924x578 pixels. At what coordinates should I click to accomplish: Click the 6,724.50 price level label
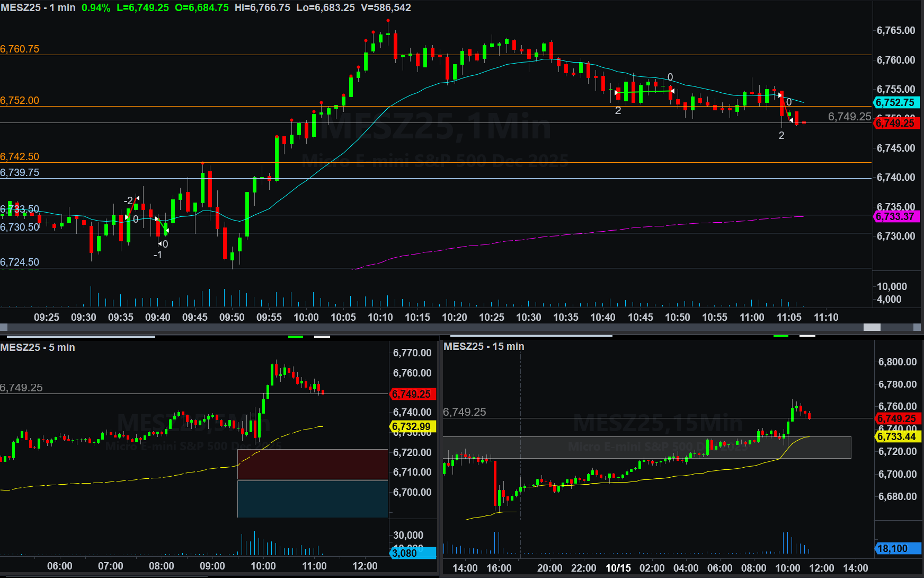point(20,262)
